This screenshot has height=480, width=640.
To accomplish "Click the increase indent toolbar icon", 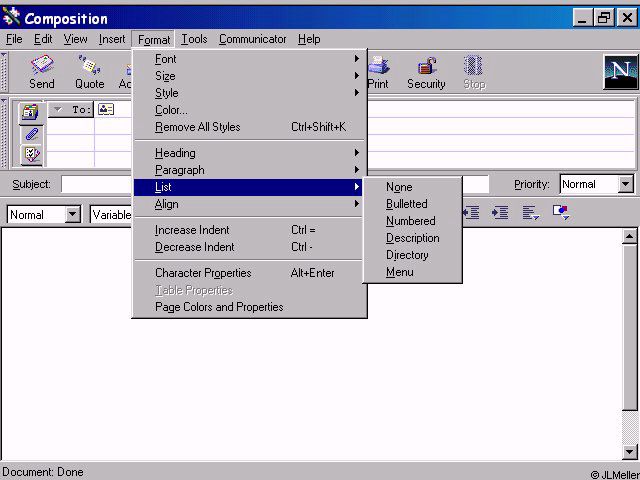I will click(x=500, y=212).
